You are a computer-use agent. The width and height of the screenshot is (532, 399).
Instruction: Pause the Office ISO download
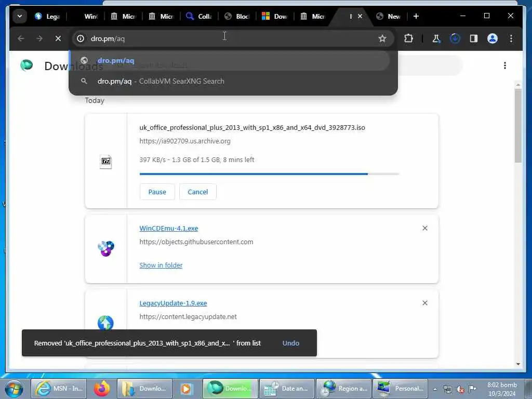[x=157, y=192]
